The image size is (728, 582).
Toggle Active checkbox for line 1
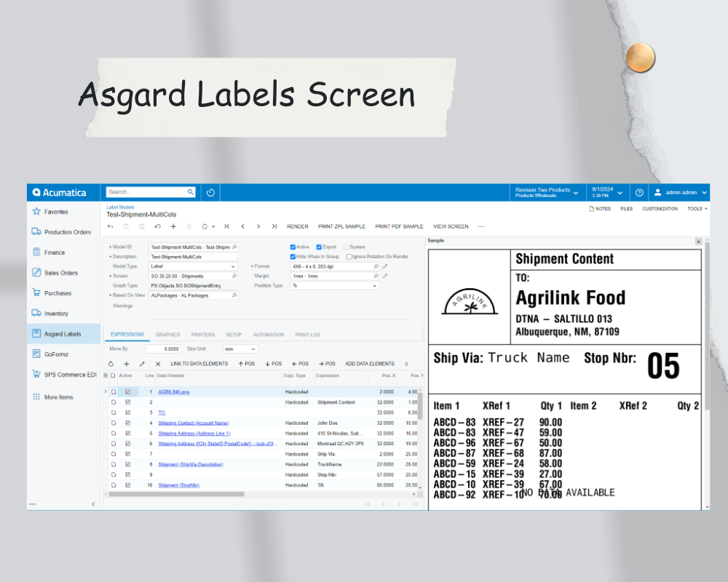tap(127, 391)
